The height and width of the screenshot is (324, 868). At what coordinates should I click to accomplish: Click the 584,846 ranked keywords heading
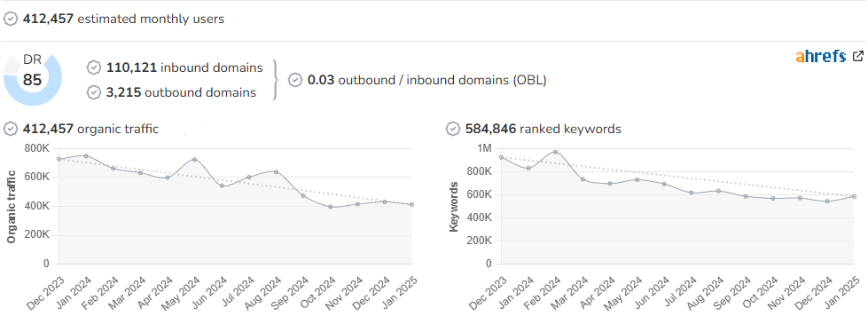point(543,129)
